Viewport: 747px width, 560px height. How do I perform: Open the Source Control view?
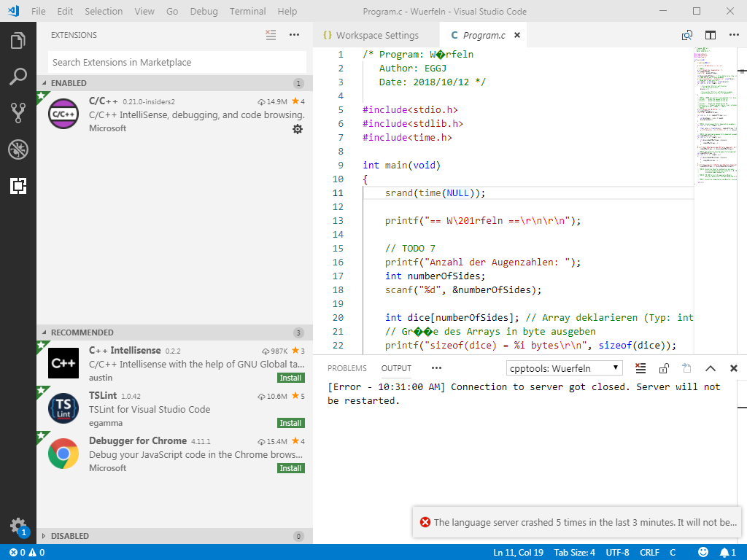click(18, 113)
